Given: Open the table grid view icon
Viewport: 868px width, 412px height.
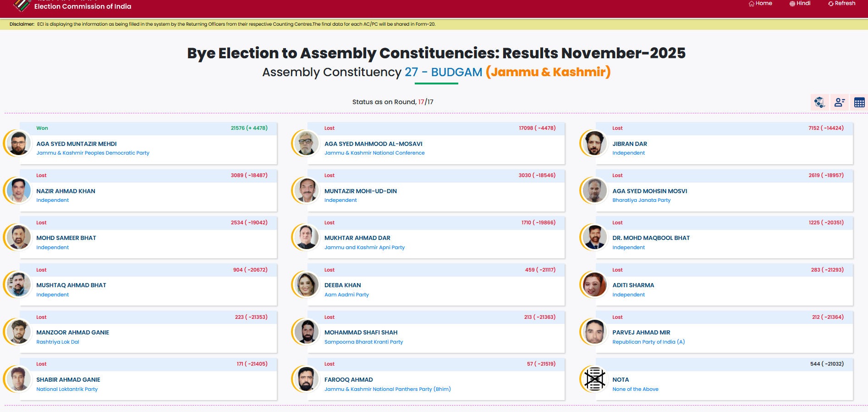Looking at the screenshot, I should coord(859,102).
